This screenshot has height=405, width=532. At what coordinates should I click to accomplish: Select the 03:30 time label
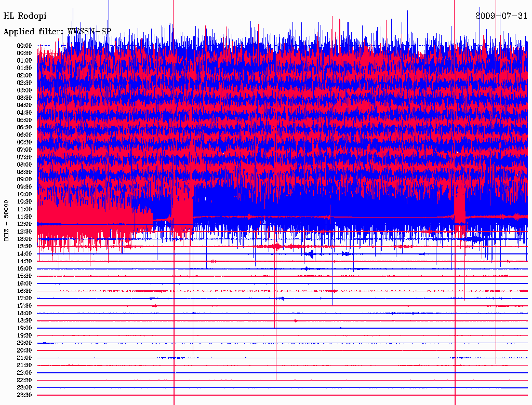(24, 98)
